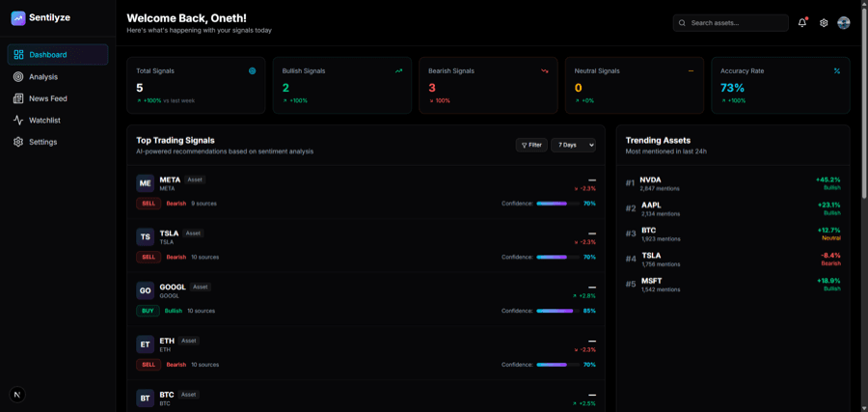Click '2,847 mentions' under NVDA
The image size is (868, 412).
[660, 188]
